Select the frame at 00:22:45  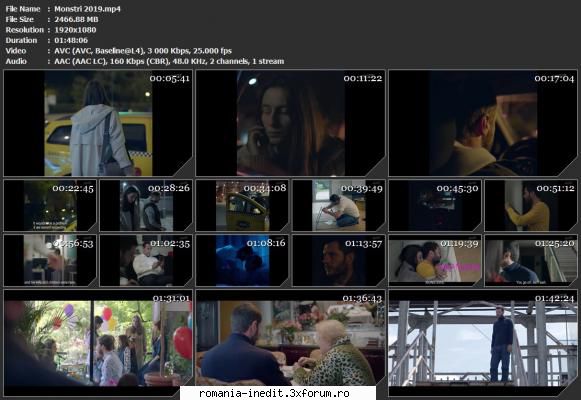click(x=50, y=206)
